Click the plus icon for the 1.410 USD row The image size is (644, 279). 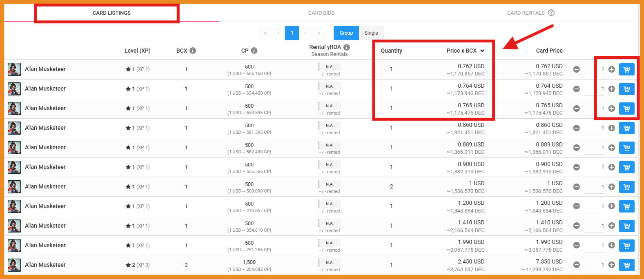coord(611,226)
